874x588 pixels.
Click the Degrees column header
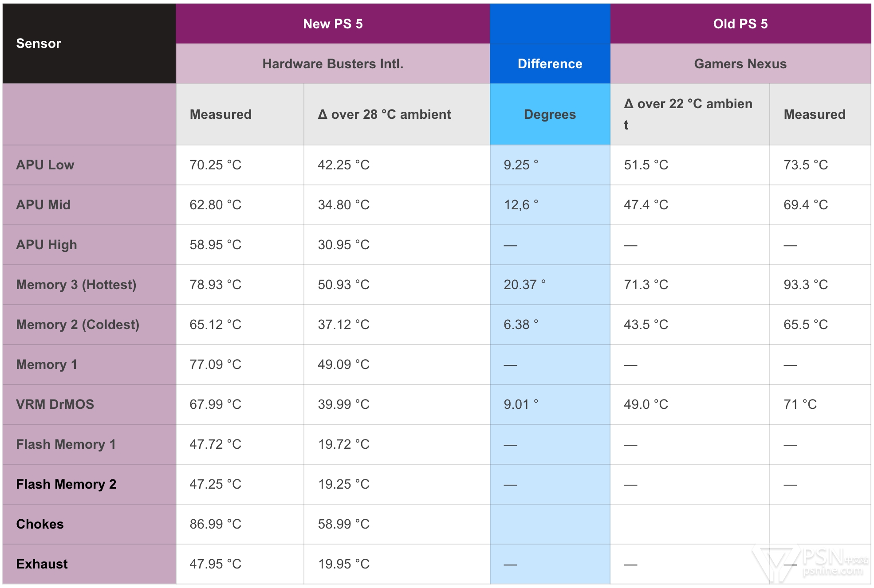click(x=550, y=114)
